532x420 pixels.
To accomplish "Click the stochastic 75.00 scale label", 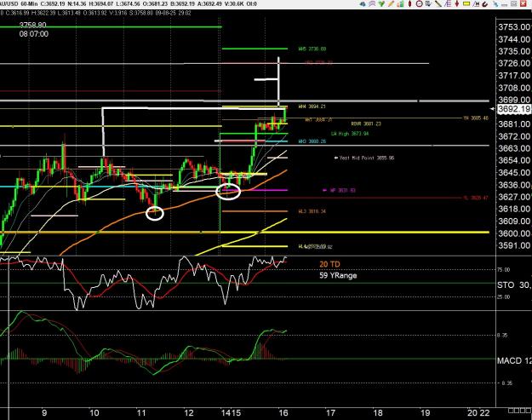I will [x=504, y=270].
